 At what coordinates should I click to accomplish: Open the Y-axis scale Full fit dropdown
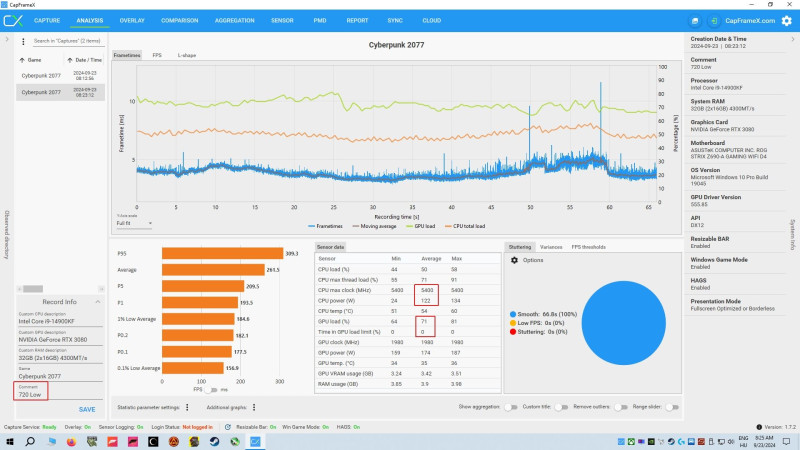tap(134, 223)
